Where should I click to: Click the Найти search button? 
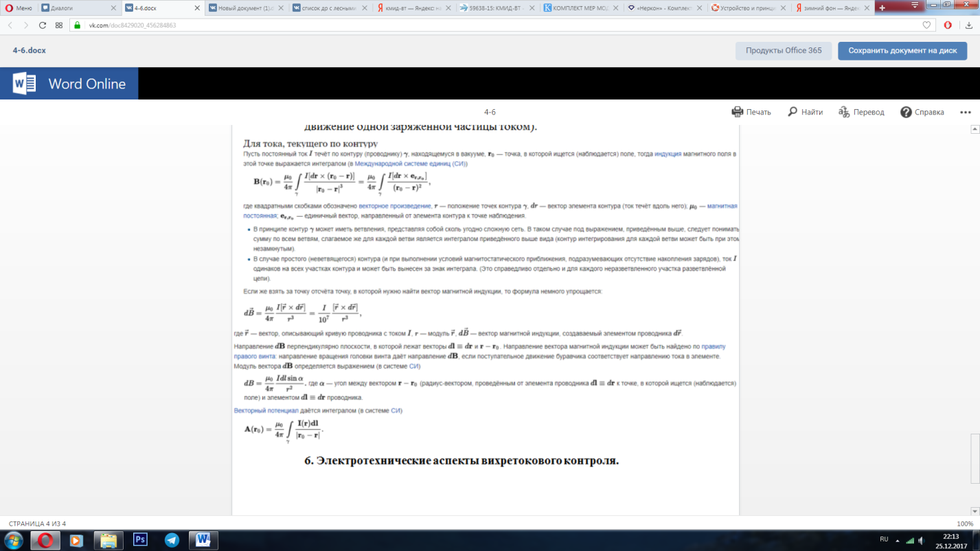805,112
